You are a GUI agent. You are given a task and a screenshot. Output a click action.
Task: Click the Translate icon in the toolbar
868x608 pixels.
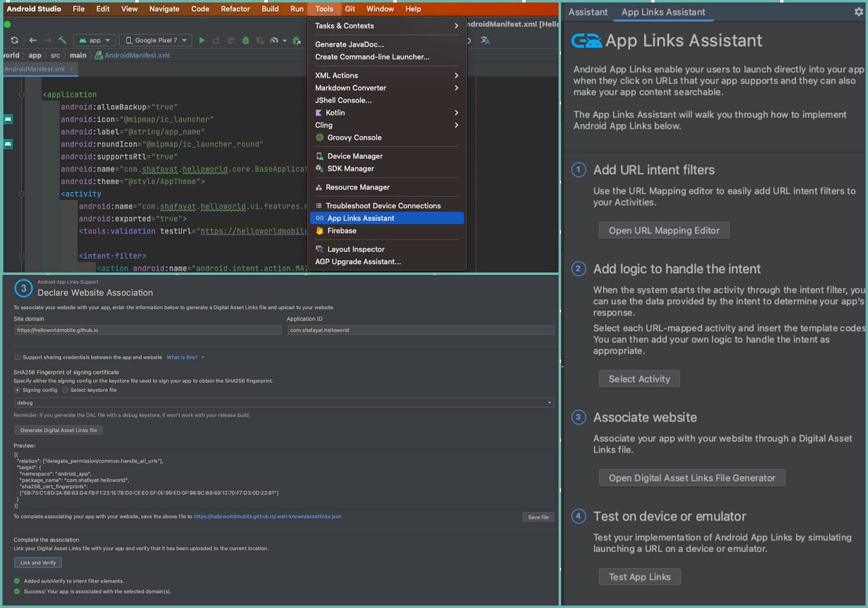(485, 40)
